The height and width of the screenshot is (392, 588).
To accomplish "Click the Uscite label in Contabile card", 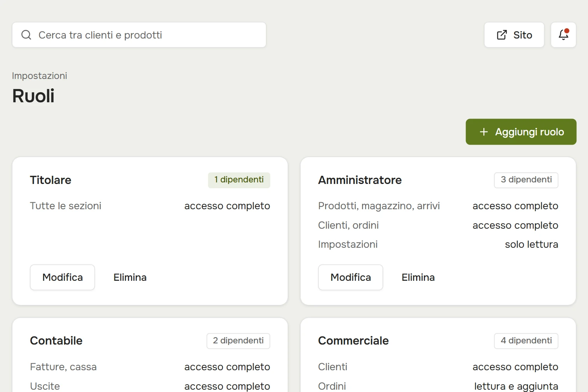I will click(x=45, y=386).
